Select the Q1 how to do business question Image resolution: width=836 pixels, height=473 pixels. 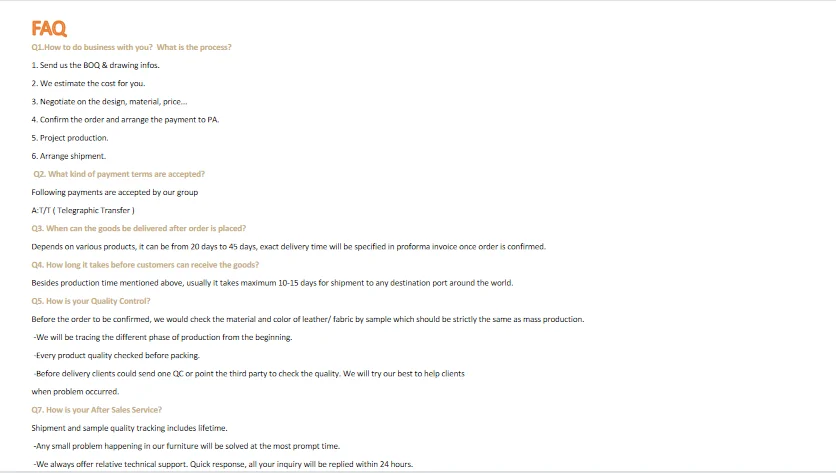131,47
